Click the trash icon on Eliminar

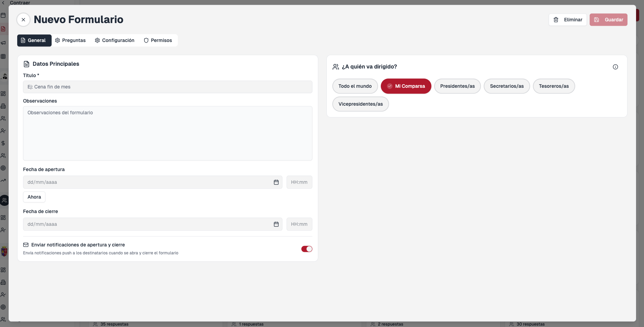point(556,20)
